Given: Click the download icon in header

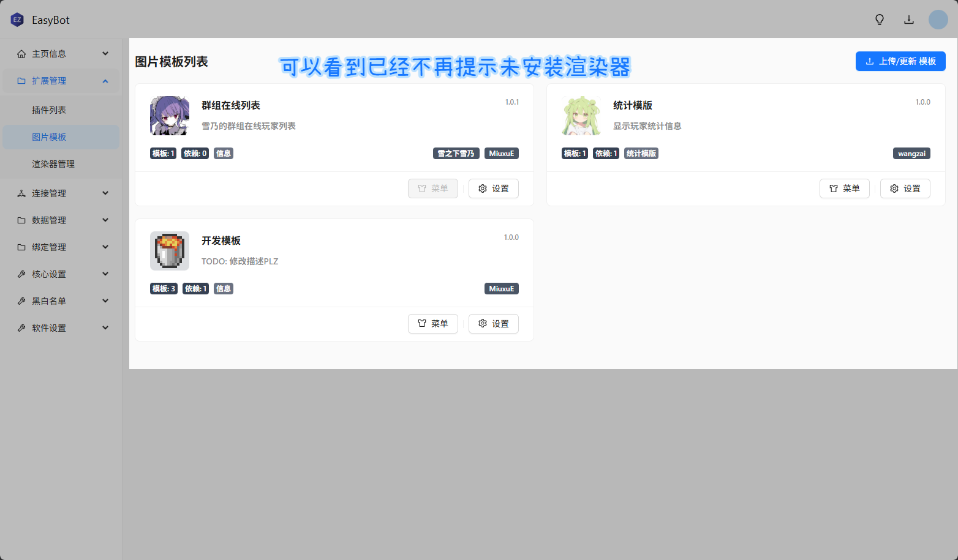Looking at the screenshot, I should pyautogui.click(x=909, y=20).
